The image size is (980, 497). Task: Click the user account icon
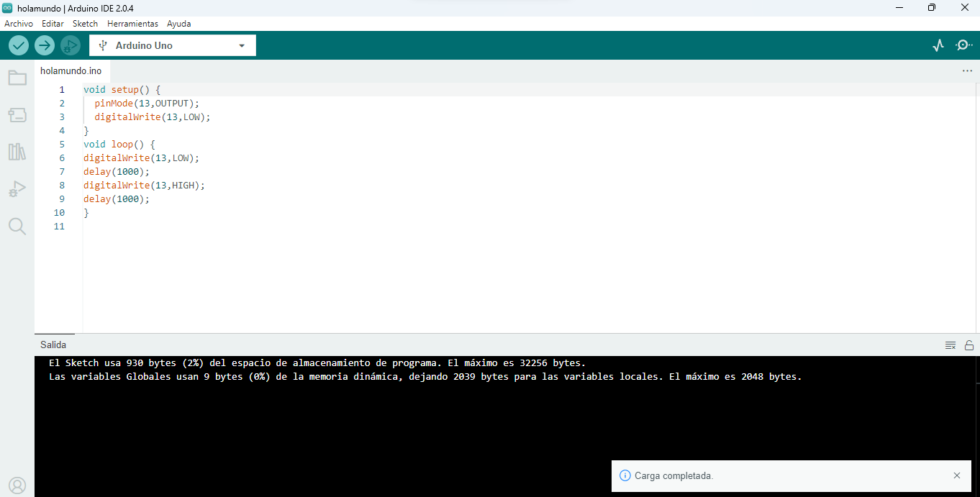pos(17,485)
